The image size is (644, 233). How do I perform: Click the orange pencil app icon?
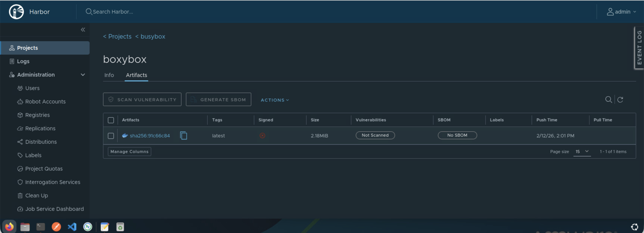[x=56, y=227]
